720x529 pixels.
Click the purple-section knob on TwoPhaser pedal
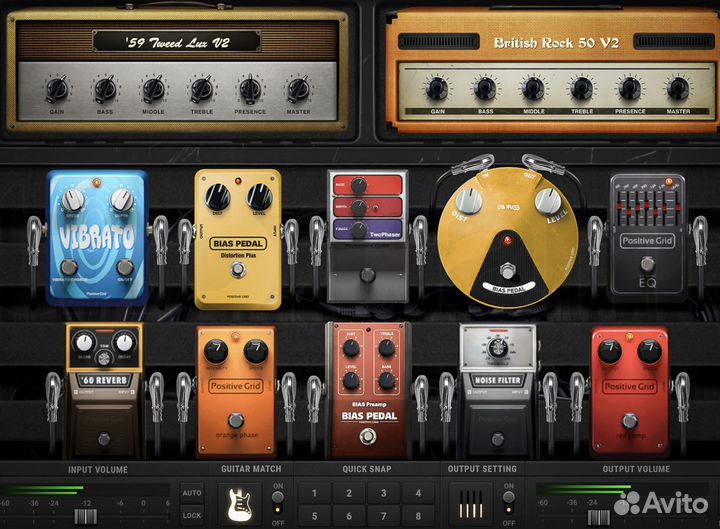click(359, 229)
